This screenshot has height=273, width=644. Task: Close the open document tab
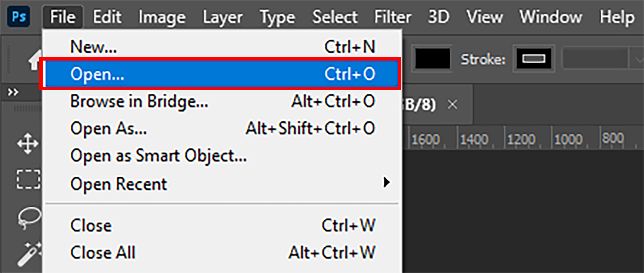452,104
